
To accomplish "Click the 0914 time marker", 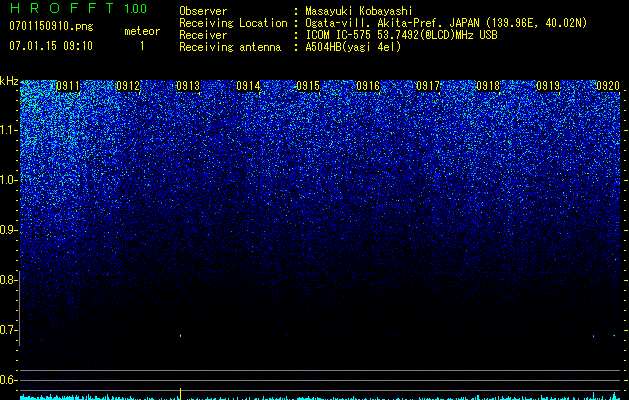I will click(x=248, y=86).
